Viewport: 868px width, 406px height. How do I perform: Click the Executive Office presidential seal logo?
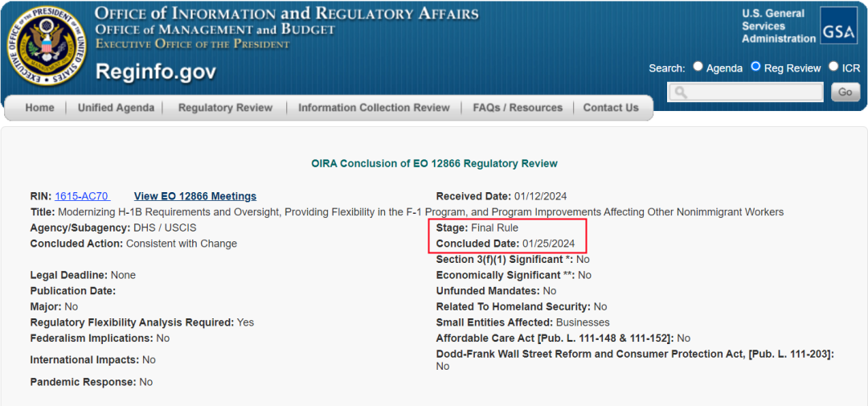tap(47, 45)
